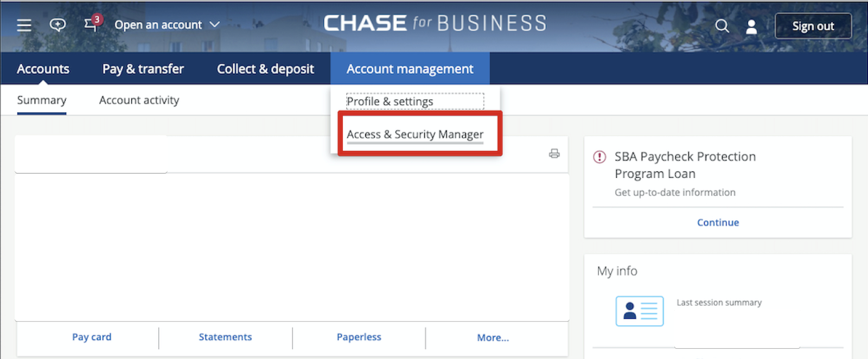The image size is (868, 359).
Task: Select Access & Security Manager
Action: coord(415,134)
